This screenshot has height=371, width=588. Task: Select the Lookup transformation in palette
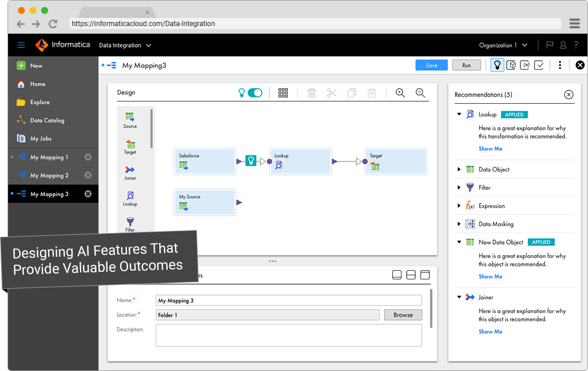coord(130,199)
